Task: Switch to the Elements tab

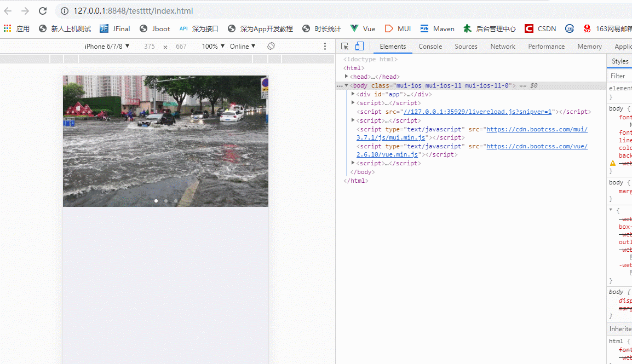Action: [x=393, y=47]
